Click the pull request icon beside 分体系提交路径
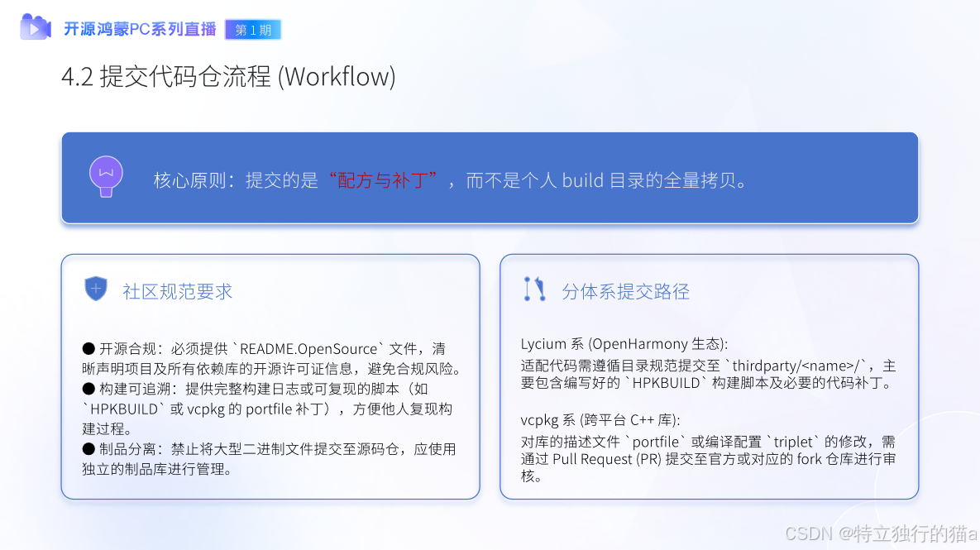Viewport: 980px width, 550px height. point(534,289)
